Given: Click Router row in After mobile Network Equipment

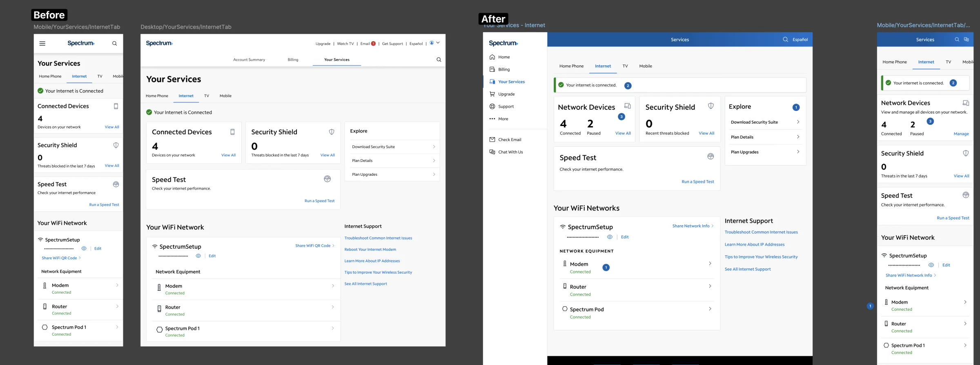Looking at the screenshot, I should pos(925,327).
